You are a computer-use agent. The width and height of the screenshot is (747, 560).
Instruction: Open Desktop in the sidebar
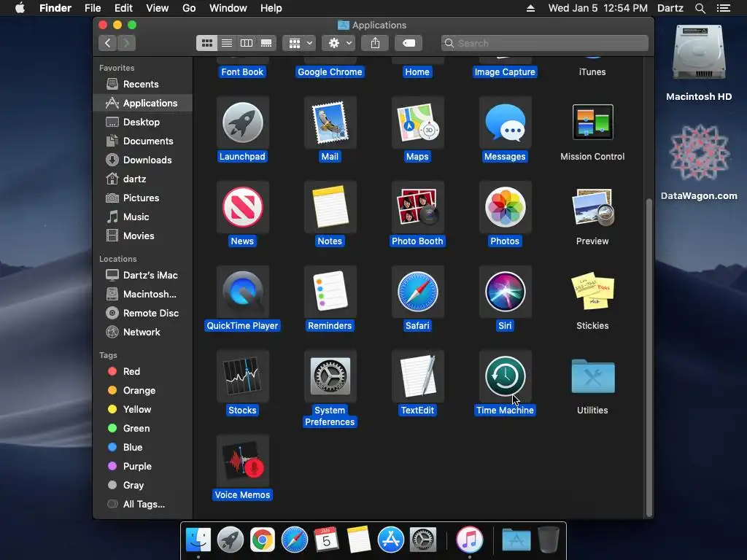click(x=142, y=122)
